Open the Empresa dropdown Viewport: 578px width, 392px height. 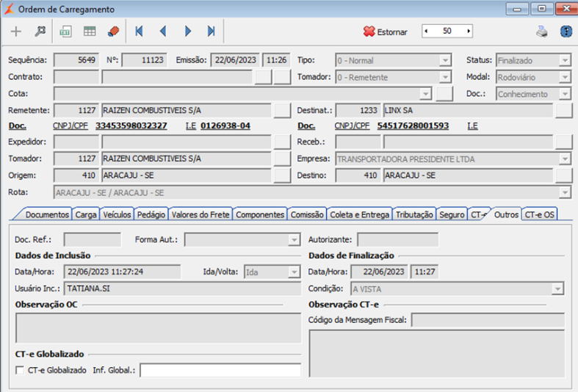pos(565,159)
